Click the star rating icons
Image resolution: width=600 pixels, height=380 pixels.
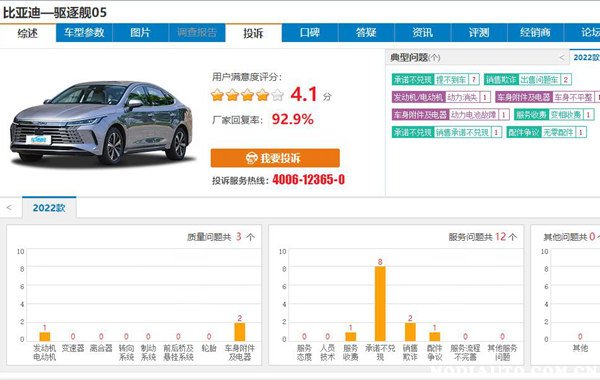pos(247,95)
